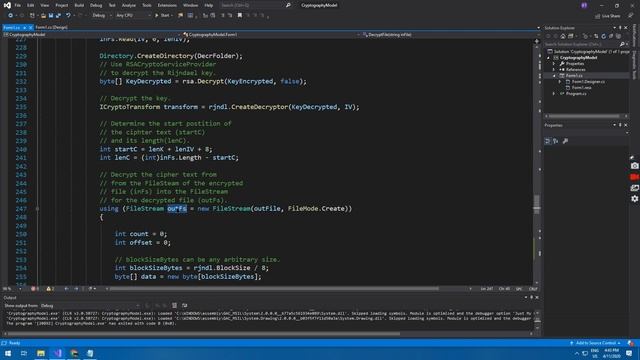This screenshot has width=640, height=360.
Task: Expand the References node in Solution Explorer
Action: pyautogui.click(x=554, y=69)
